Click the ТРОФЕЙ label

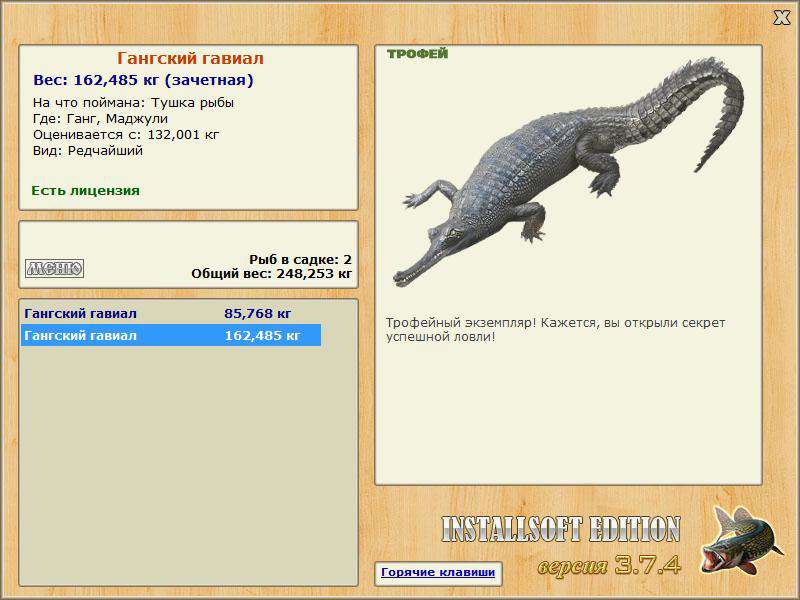point(417,54)
